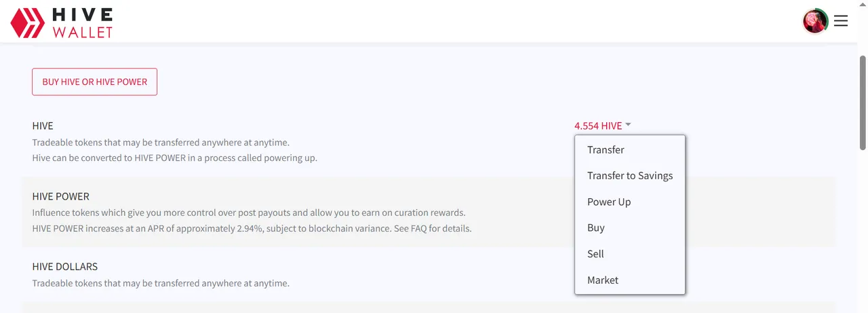Click See FAQ for details text

(x=432, y=228)
